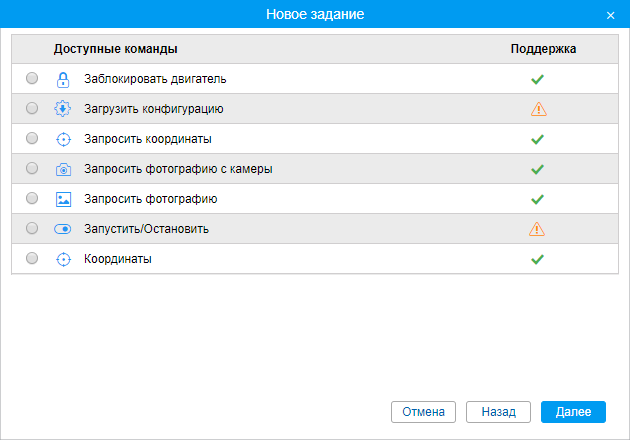
Task: Click warning triangle in Запустить/Остановить row
Action: [x=537, y=229]
